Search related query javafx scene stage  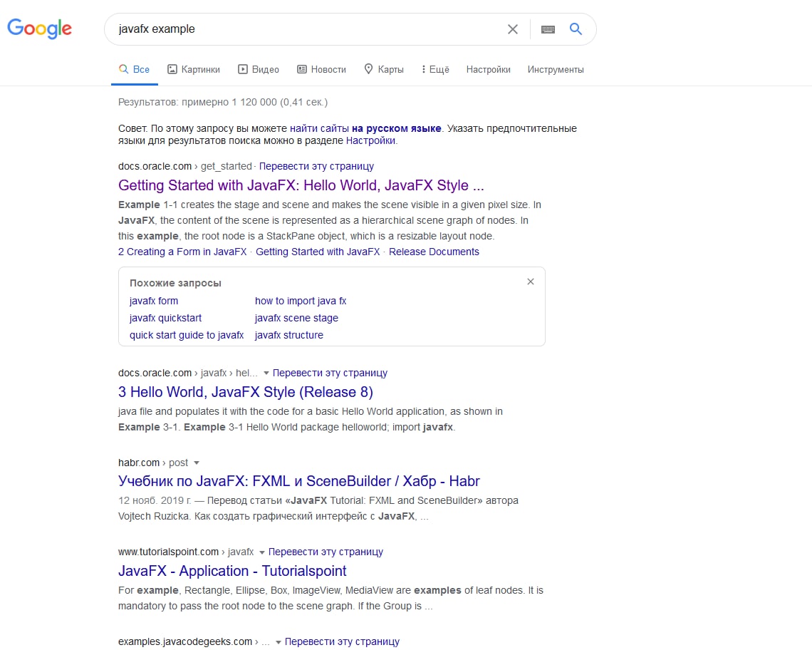pyautogui.click(x=296, y=318)
